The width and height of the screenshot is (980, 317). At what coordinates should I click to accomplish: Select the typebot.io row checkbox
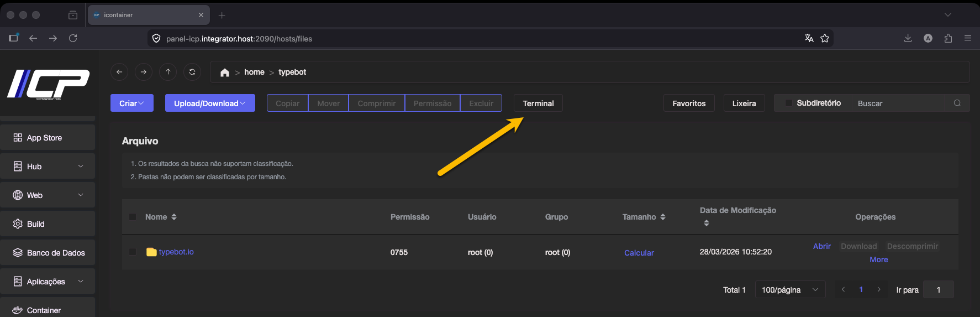click(x=133, y=252)
